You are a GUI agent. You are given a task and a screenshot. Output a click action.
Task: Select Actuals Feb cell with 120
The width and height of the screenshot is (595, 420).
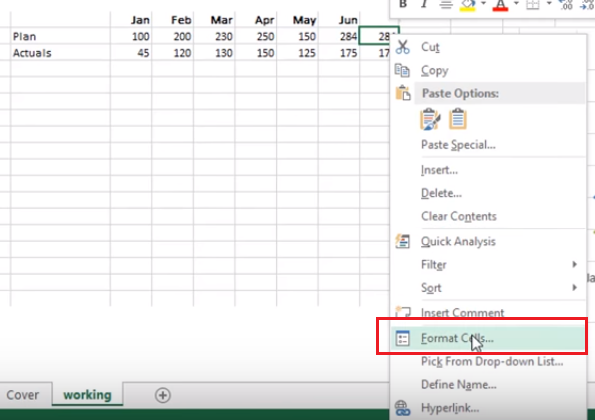(x=173, y=53)
